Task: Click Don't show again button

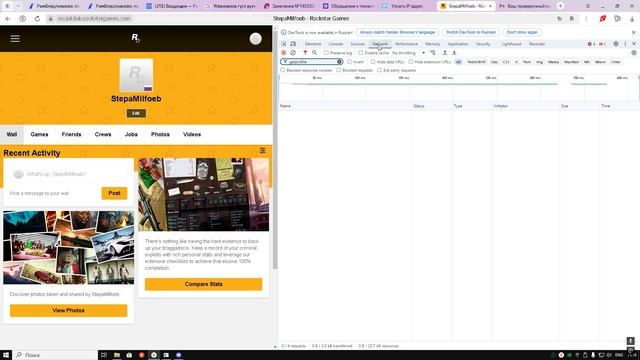Action: pos(522,32)
